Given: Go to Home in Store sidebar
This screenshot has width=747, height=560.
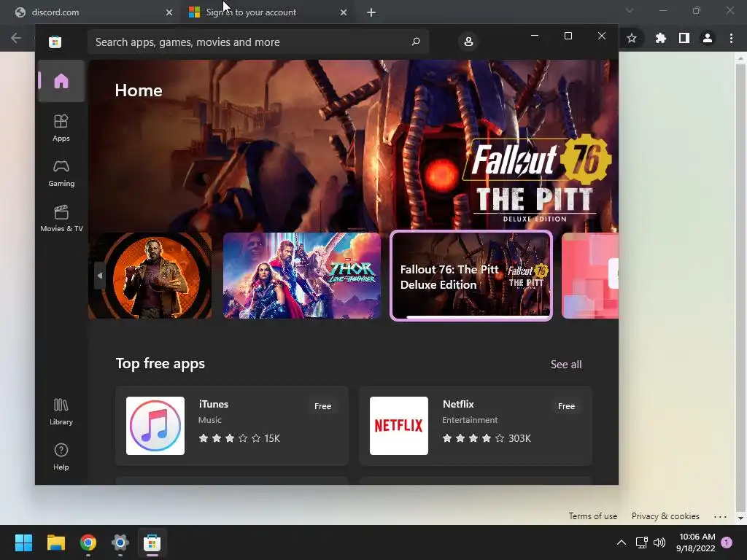Looking at the screenshot, I should pos(61,81).
